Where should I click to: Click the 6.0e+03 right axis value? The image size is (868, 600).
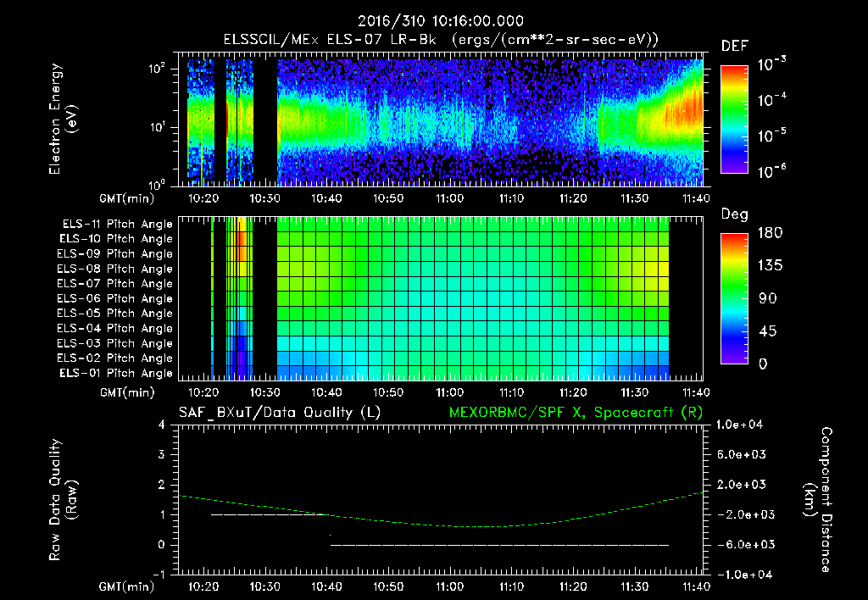pos(742,454)
